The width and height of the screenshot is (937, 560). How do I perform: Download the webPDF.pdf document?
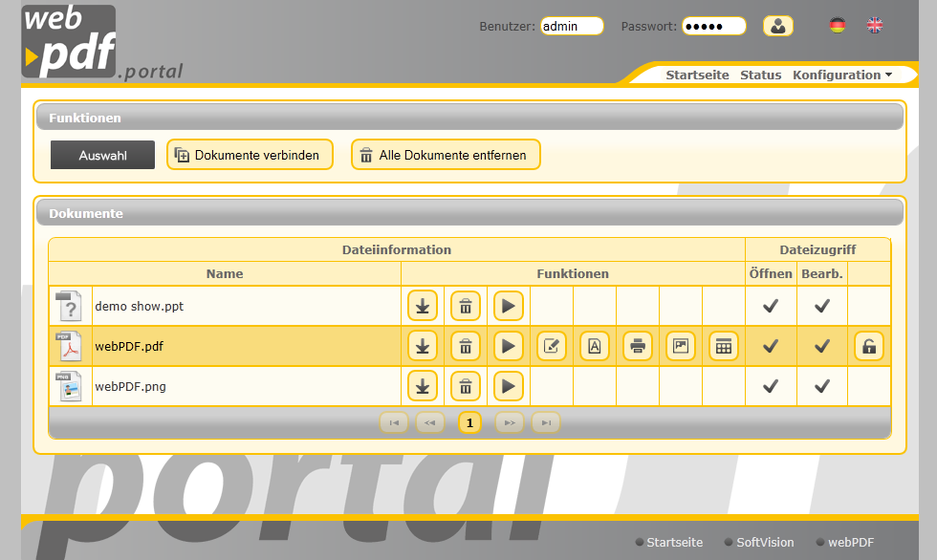point(423,346)
